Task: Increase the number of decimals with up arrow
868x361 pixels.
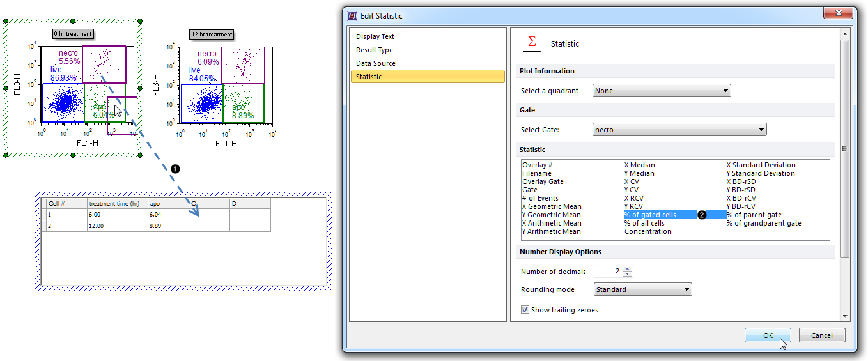Action: [x=628, y=268]
